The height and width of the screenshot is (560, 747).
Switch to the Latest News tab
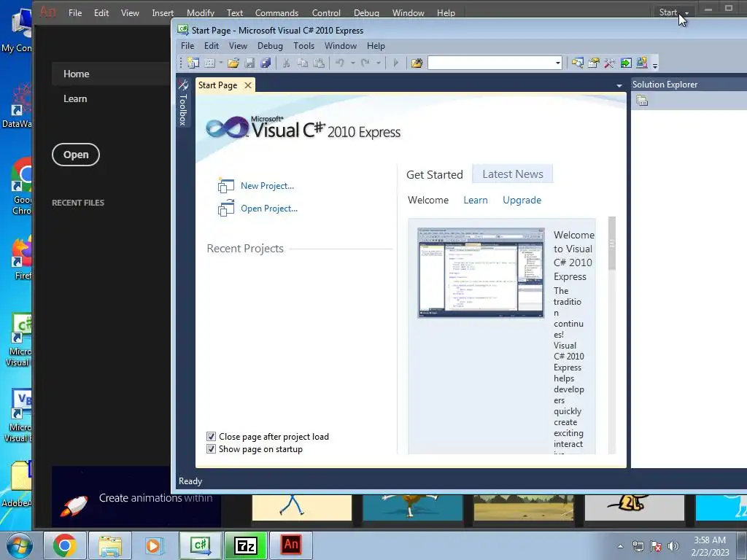pos(513,174)
